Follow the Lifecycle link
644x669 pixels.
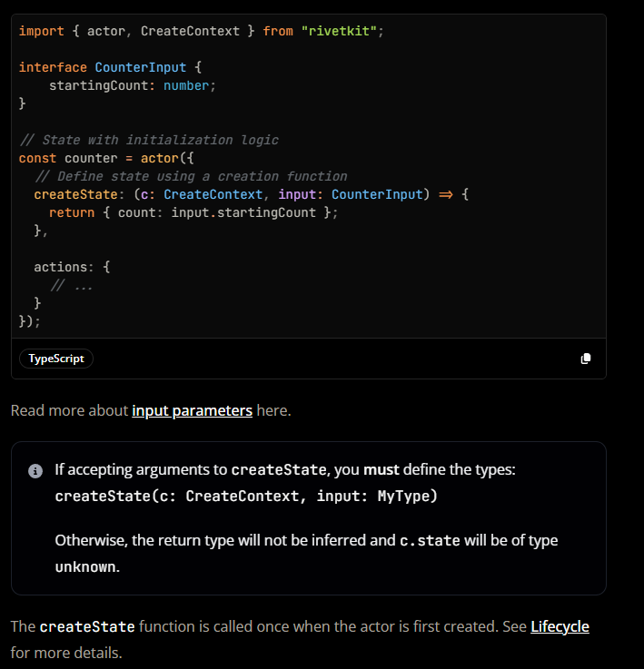coord(560,626)
